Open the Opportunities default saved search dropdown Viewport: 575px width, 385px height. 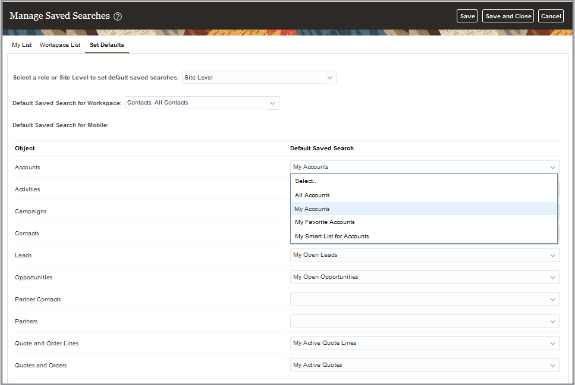pos(425,277)
